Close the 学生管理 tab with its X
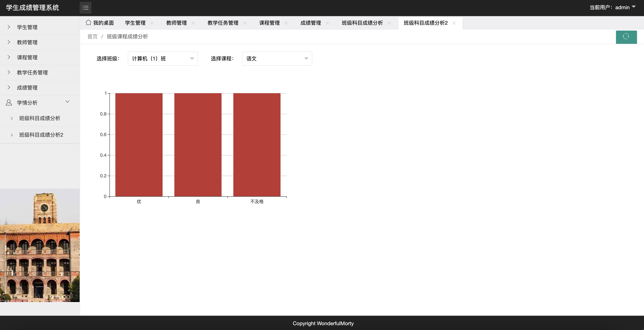This screenshot has height=330, width=644. [x=152, y=23]
